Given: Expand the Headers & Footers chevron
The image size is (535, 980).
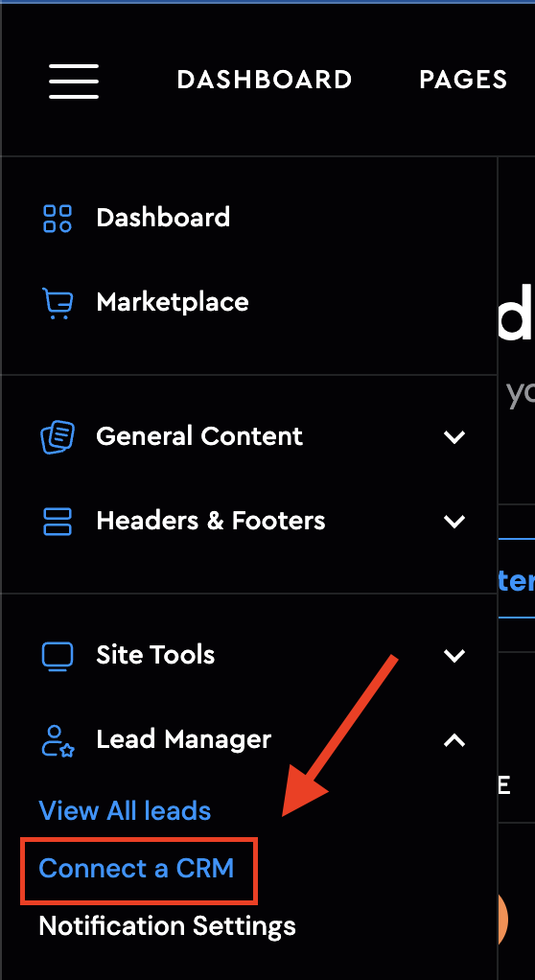Looking at the screenshot, I should tap(454, 522).
